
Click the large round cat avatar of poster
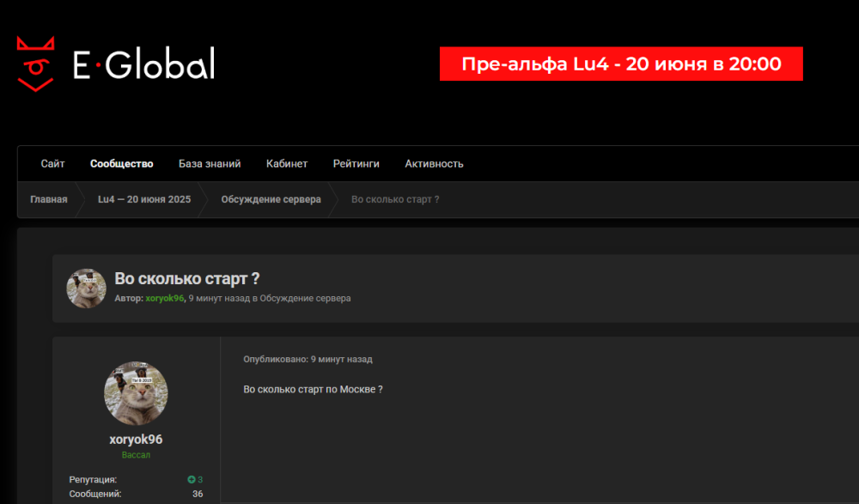tap(136, 393)
